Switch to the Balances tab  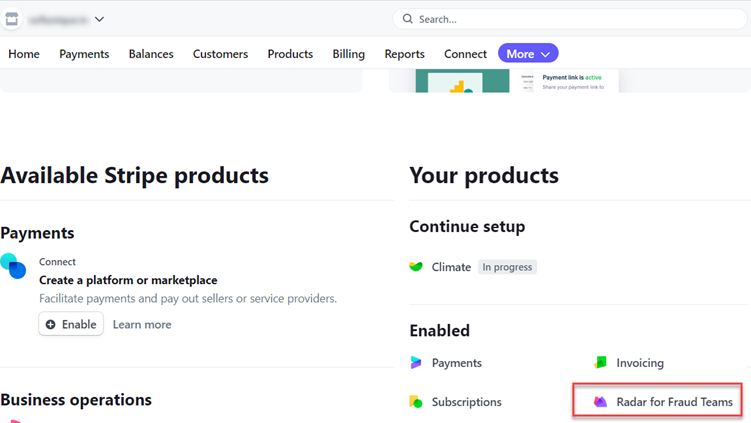click(x=151, y=54)
